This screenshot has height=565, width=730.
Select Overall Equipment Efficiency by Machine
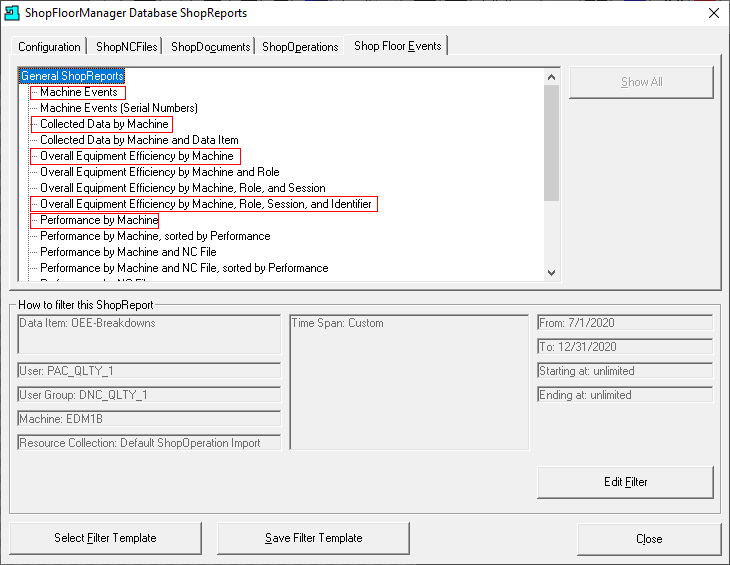(137, 156)
